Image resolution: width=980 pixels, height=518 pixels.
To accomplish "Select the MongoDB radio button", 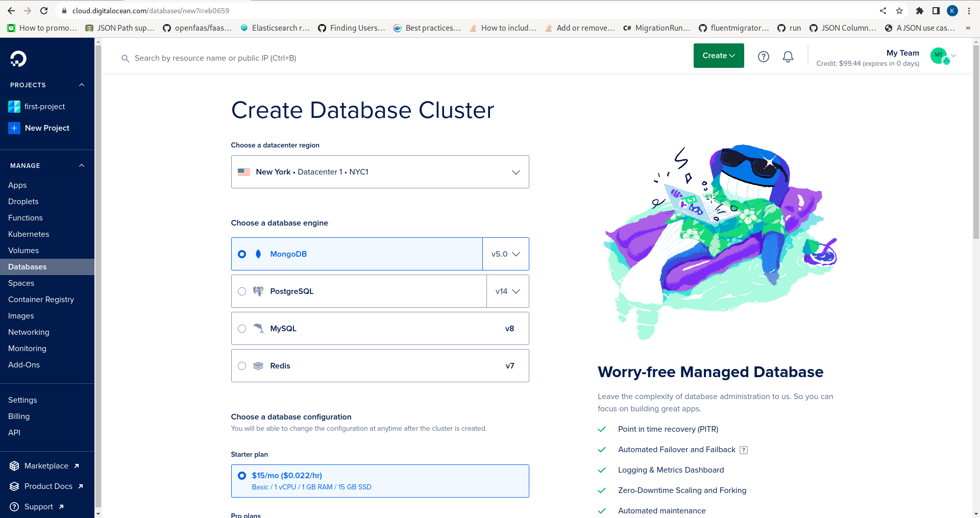I will click(242, 254).
